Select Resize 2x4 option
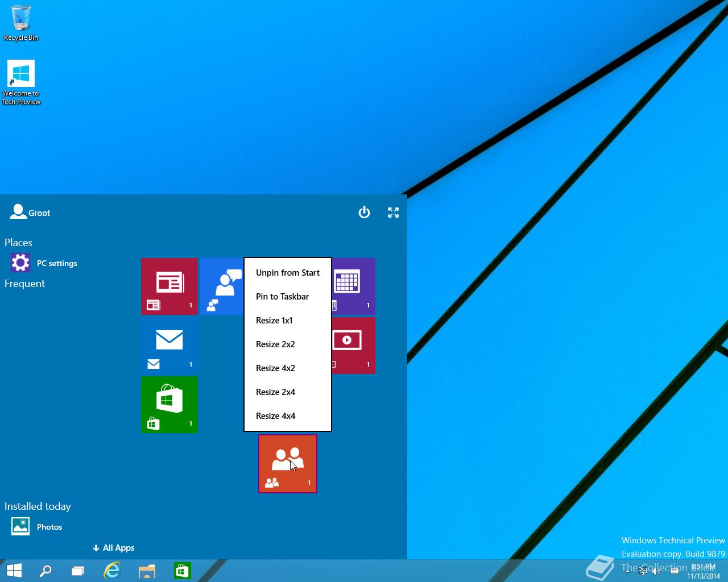Viewport: 728px width, 582px height. (288, 392)
